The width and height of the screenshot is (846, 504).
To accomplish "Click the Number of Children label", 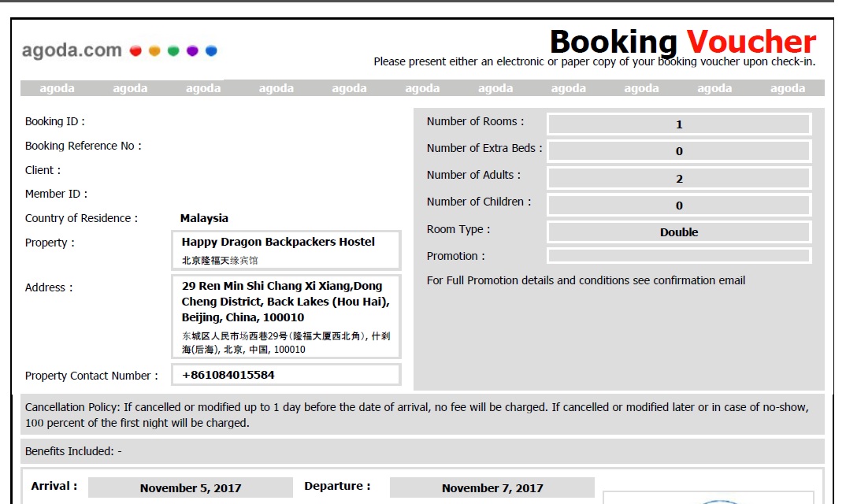I will [x=479, y=202].
